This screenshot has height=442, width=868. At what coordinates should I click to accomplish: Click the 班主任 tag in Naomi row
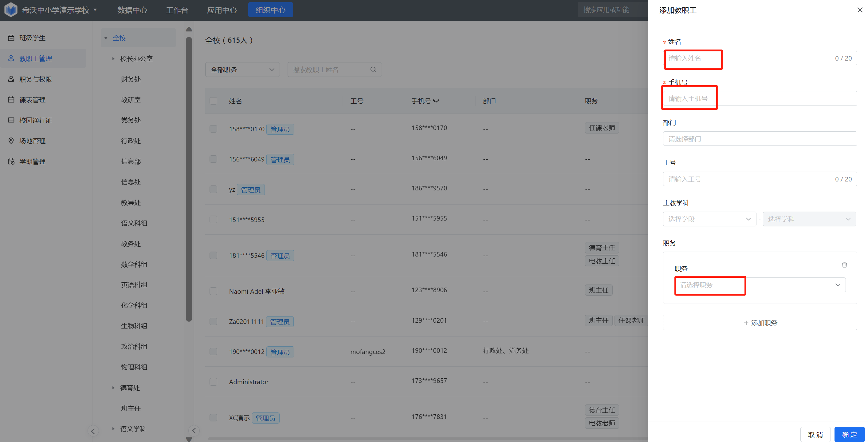599,290
